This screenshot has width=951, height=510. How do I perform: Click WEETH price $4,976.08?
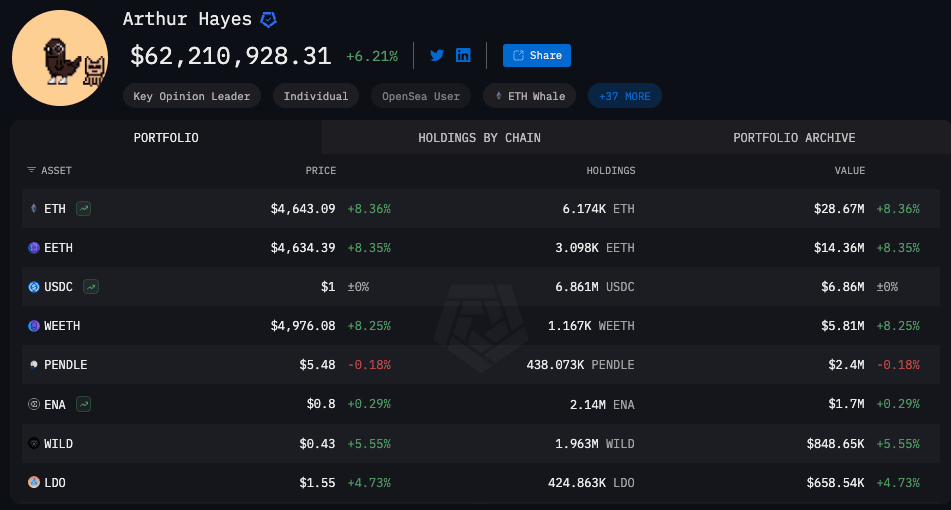coord(303,326)
